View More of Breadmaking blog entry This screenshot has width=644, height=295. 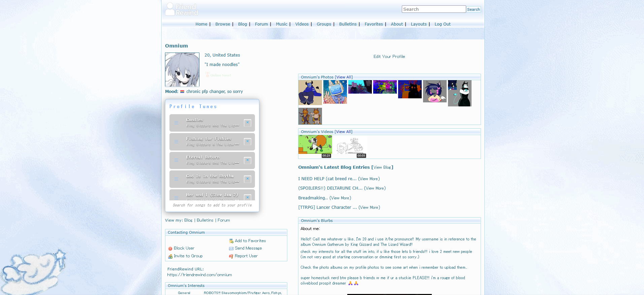pyautogui.click(x=340, y=198)
